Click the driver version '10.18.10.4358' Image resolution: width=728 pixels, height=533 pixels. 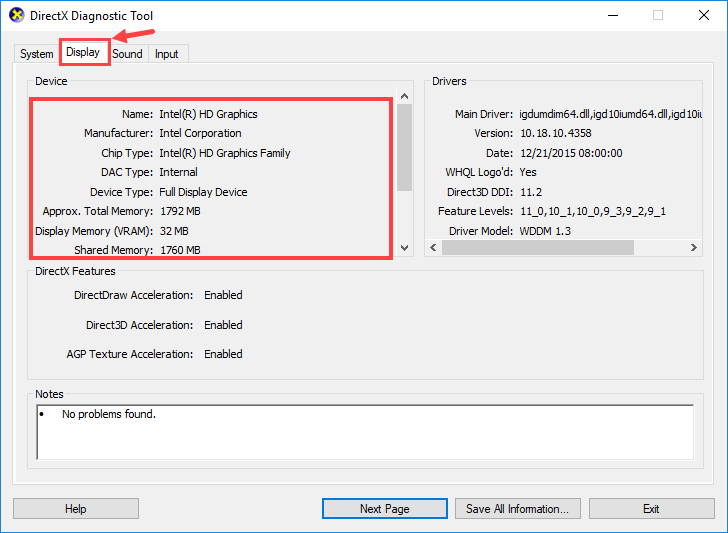tap(556, 133)
